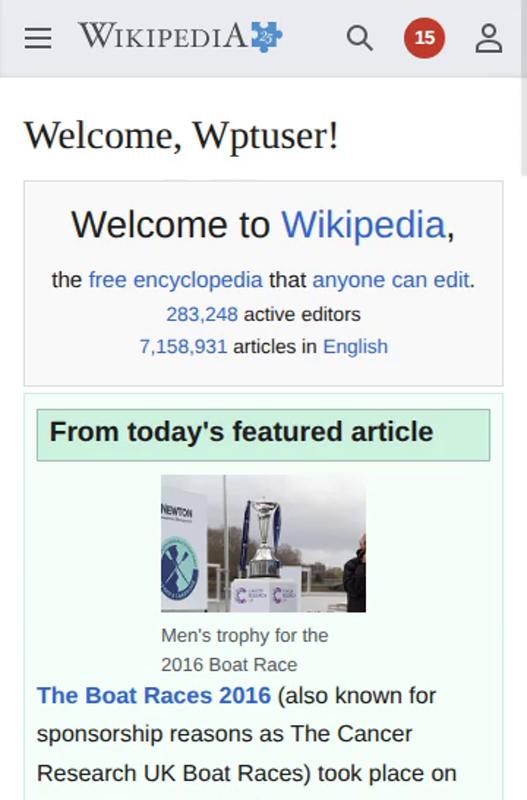
Task: View the 15 notifications badge
Action: point(424,38)
